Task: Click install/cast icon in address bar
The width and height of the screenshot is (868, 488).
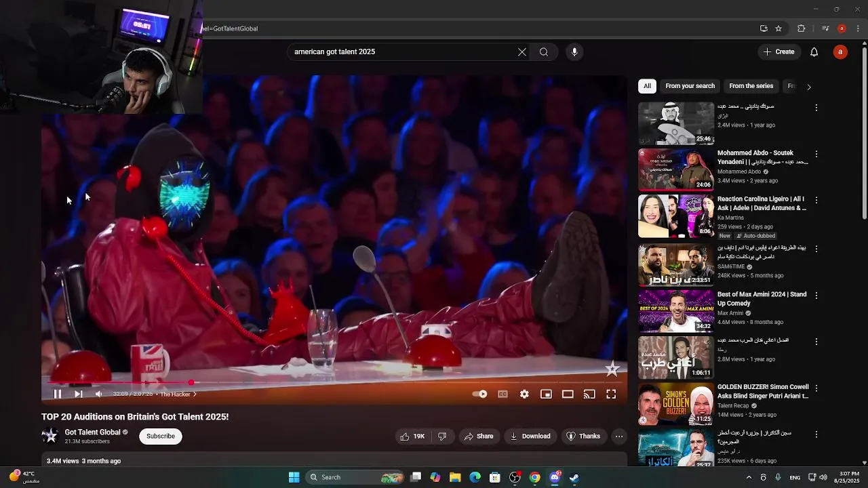Action: click(764, 28)
